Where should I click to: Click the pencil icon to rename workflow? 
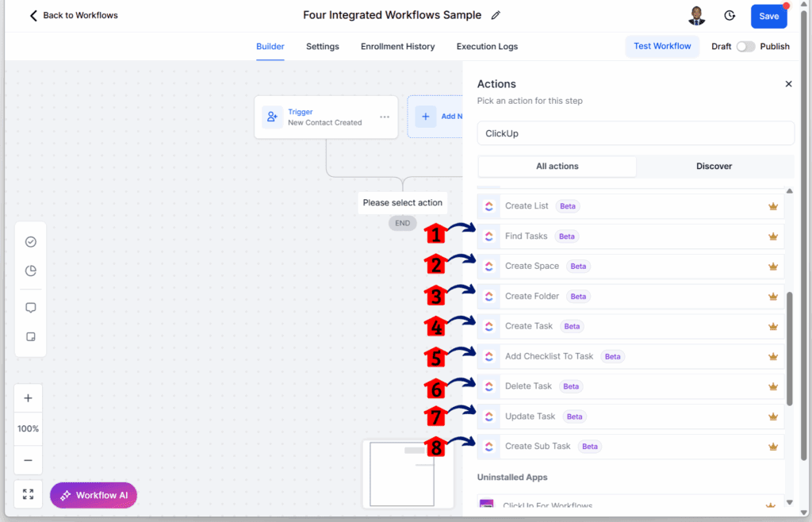(x=496, y=16)
